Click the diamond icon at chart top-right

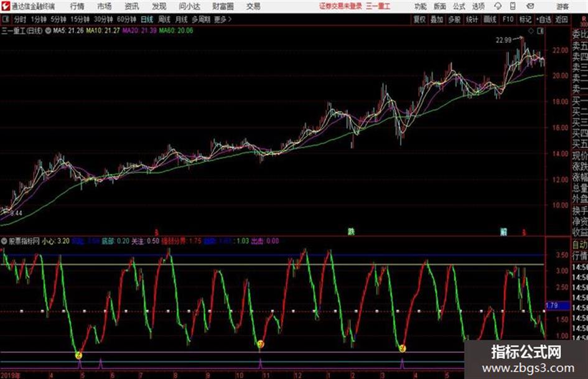point(531,32)
